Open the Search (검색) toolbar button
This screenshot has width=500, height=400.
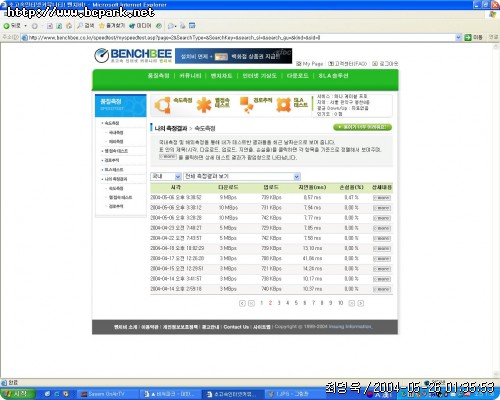(86, 26)
